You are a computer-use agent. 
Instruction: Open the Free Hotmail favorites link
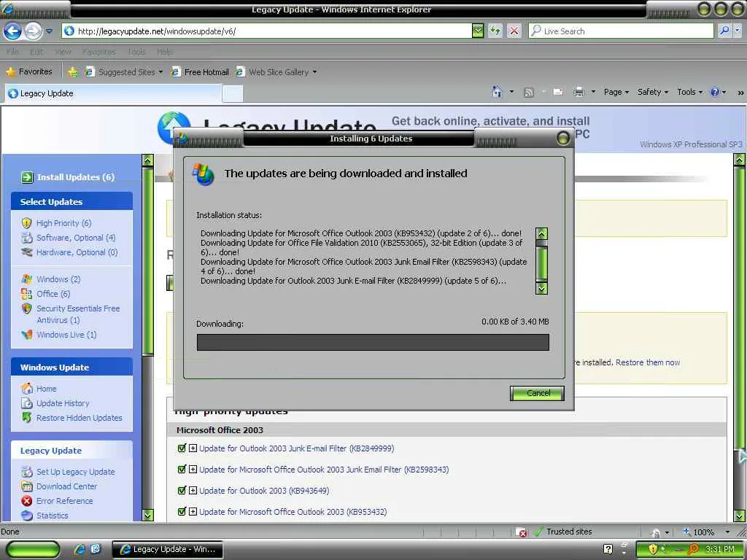200,72
